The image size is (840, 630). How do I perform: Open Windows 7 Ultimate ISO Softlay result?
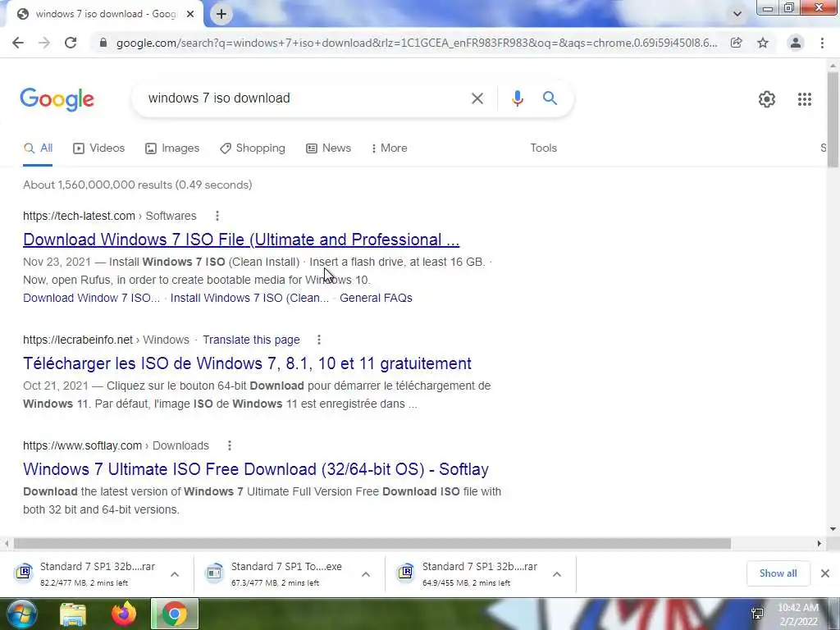click(256, 469)
